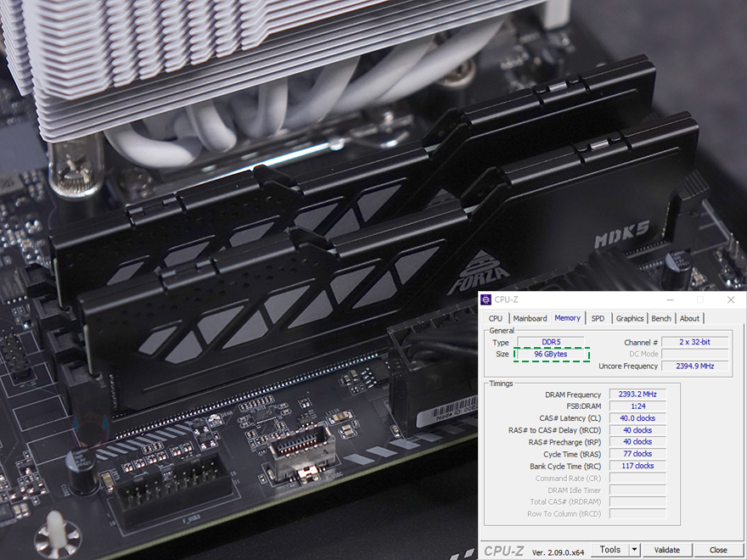Open the SPD tab
Image resolution: width=747 pixels, height=560 pixels.
(x=598, y=318)
